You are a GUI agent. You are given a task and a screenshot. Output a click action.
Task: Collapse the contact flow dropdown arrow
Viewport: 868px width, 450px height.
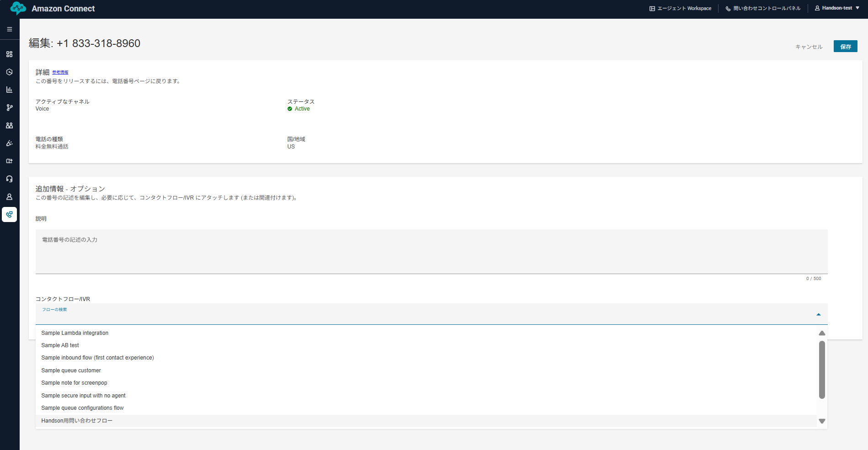pyautogui.click(x=819, y=314)
